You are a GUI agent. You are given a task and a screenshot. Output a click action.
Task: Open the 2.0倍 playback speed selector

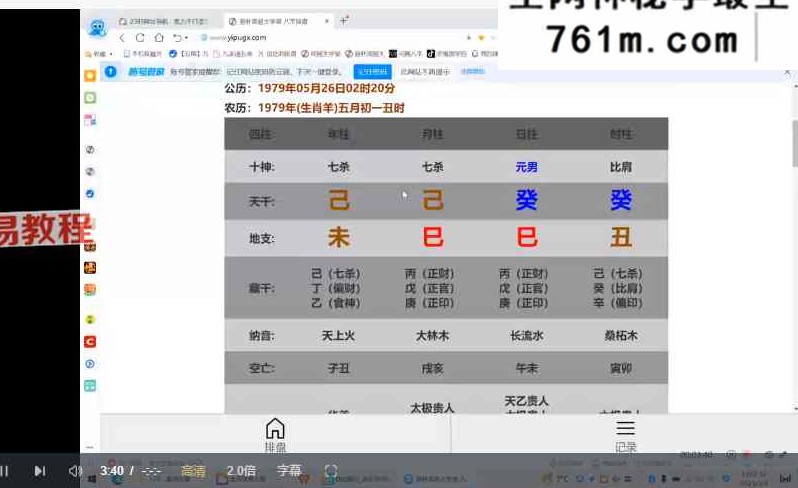pos(241,471)
